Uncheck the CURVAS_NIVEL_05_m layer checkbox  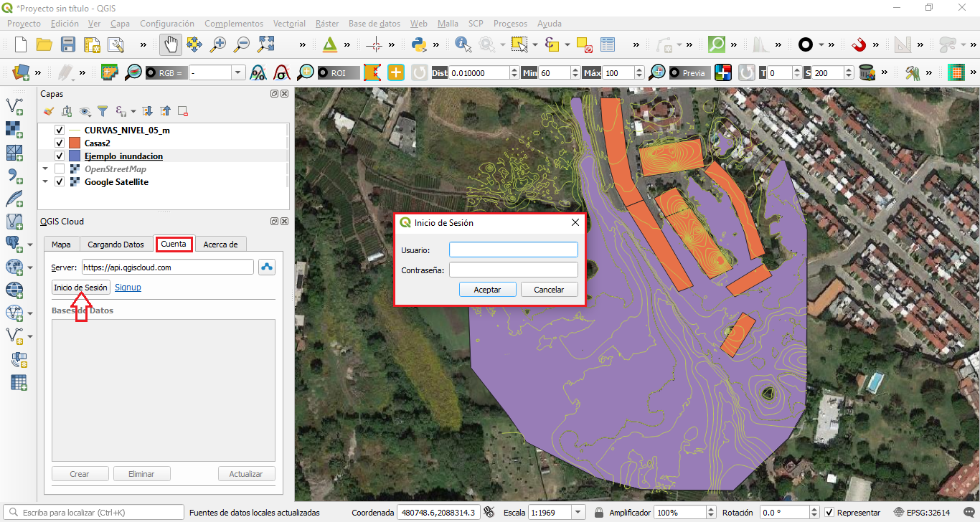click(x=60, y=130)
